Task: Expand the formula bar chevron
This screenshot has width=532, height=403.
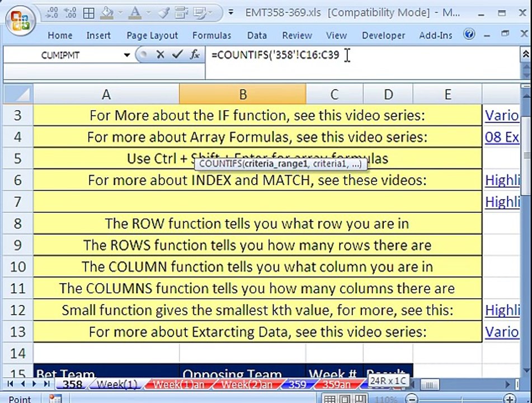Action: click(525, 54)
